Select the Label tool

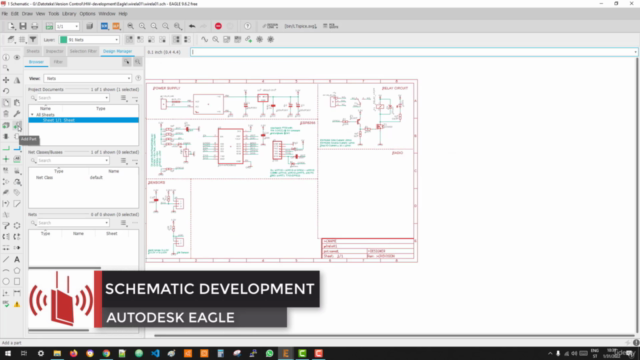tap(17, 159)
